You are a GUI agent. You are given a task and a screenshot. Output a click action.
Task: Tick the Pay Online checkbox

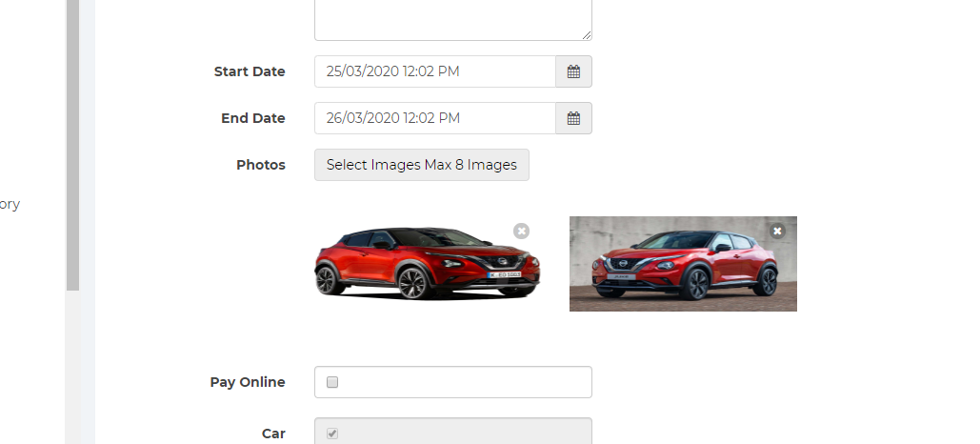[x=332, y=382]
